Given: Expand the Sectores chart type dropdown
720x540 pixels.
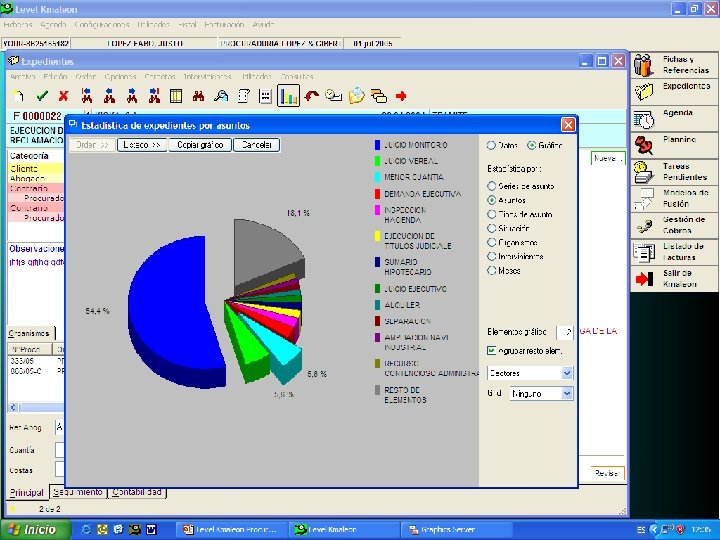Looking at the screenshot, I should (567, 373).
